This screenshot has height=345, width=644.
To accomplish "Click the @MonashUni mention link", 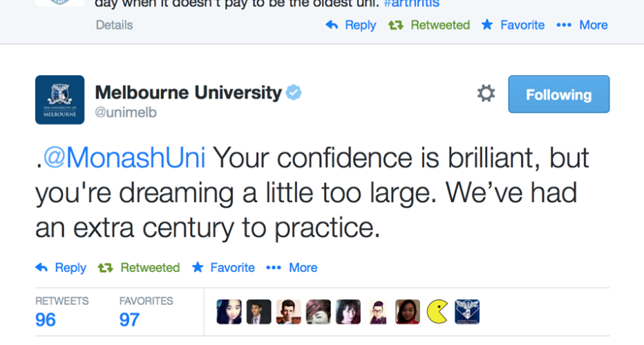I will 124,158.
